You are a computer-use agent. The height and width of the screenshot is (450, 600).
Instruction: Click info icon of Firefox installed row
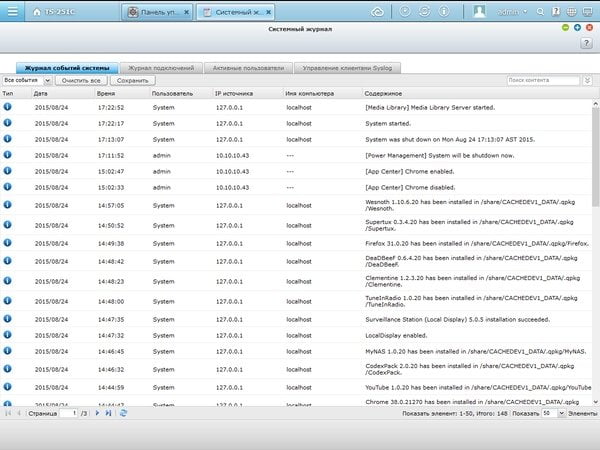point(7,243)
